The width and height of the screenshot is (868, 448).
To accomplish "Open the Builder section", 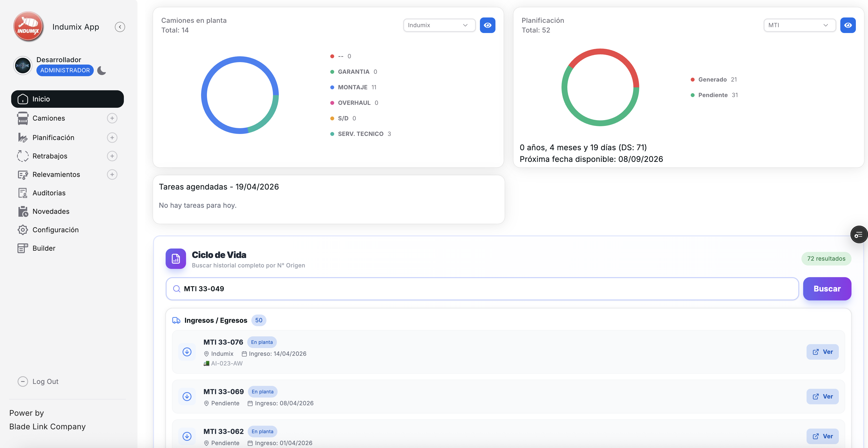I will (44, 248).
